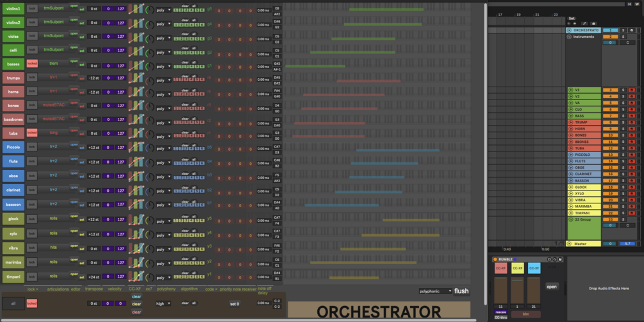Arm the FLUTE track record button
Image resolution: width=644 pixels, height=322 pixels.
pos(631,161)
